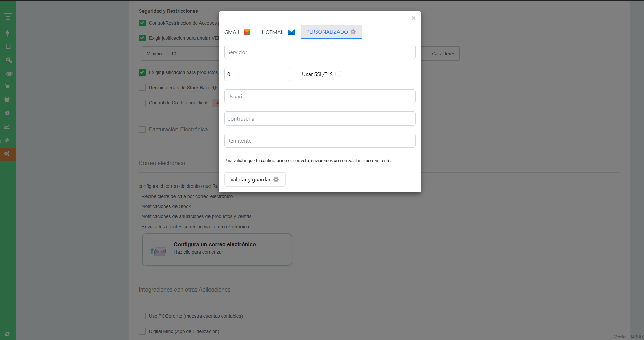Enable Recibir alertas de Stock Bajo
Viewport: 644px width, 340px height.
tap(142, 88)
